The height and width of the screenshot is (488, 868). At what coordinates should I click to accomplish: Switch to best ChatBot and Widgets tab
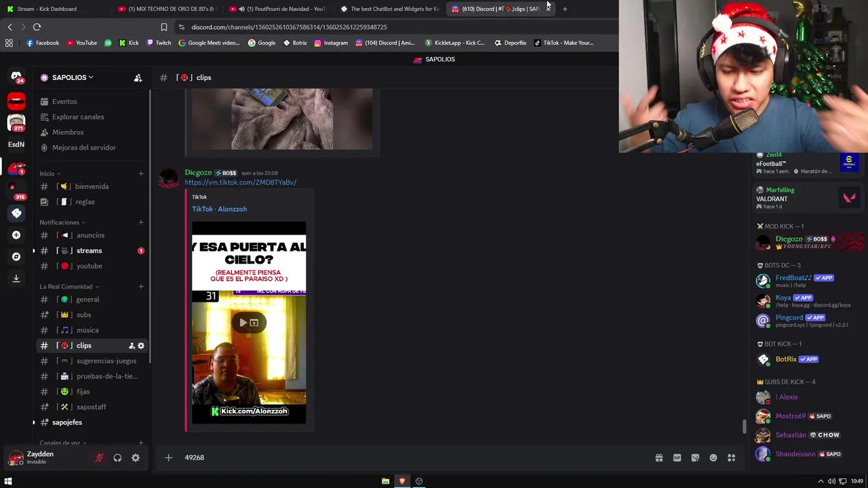(x=390, y=9)
